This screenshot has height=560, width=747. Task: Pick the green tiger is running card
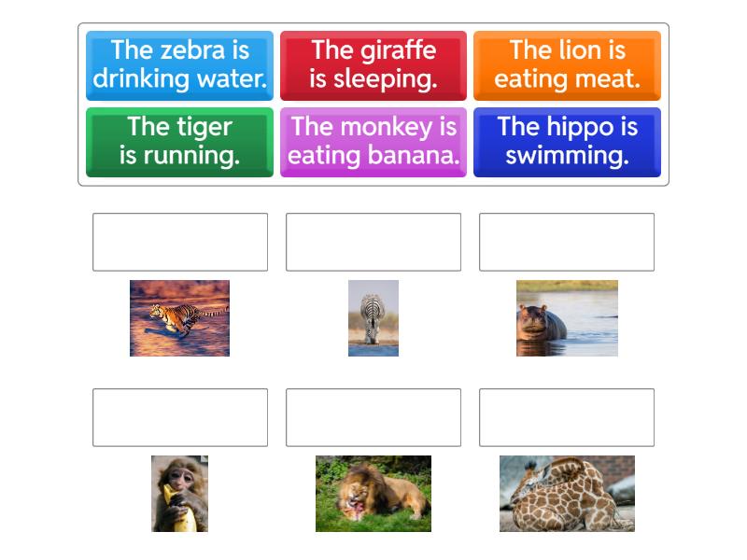click(179, 142)
